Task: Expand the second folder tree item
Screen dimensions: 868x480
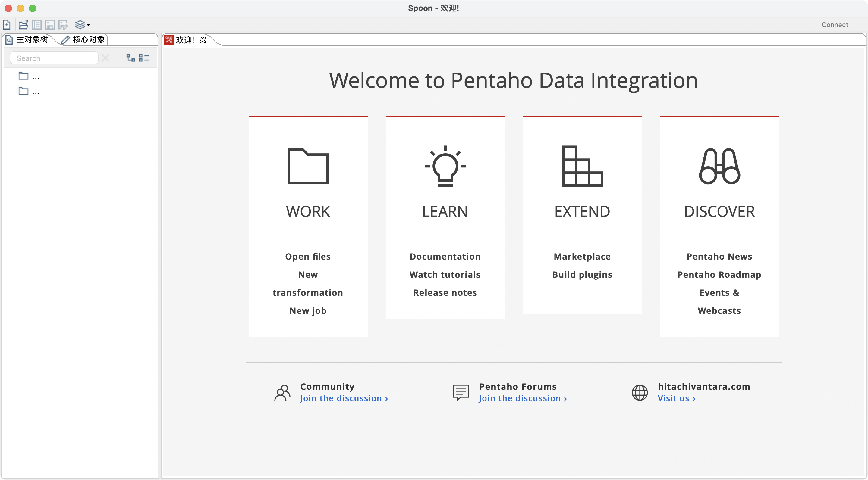Action: pyautogui.click(x=24, y=91)
